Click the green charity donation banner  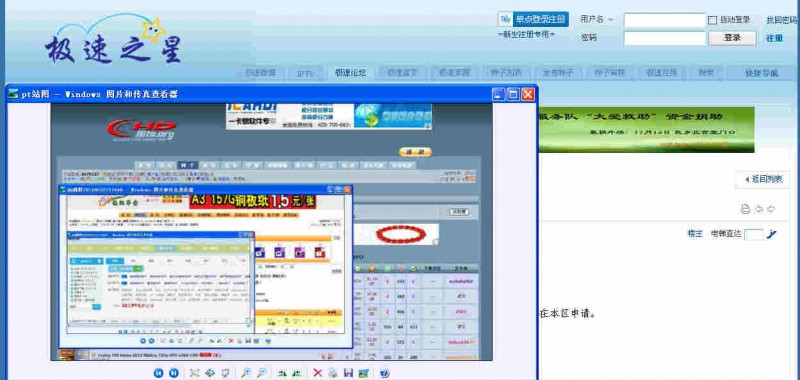click(x=646, y=130)
